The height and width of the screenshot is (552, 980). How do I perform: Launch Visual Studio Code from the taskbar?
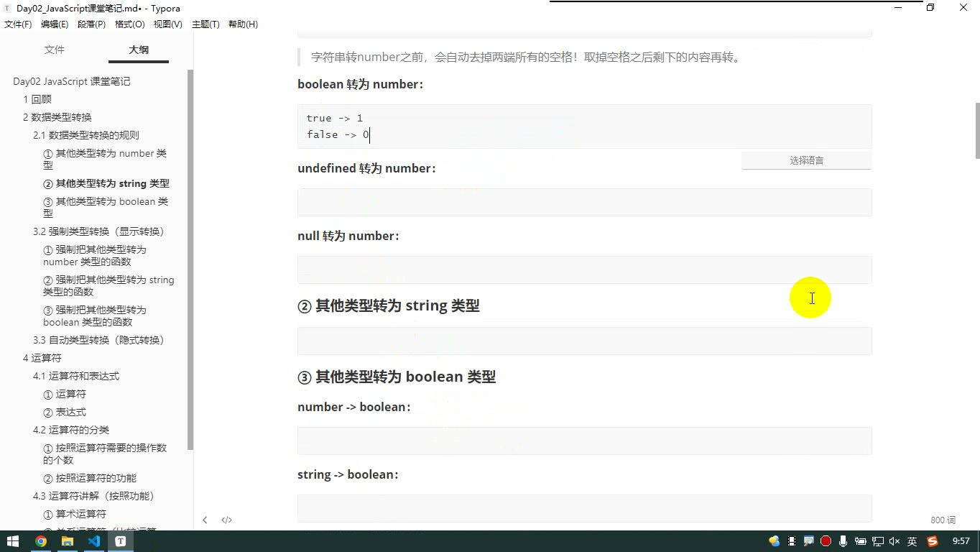pyautogui.click(x=94, y=541)
